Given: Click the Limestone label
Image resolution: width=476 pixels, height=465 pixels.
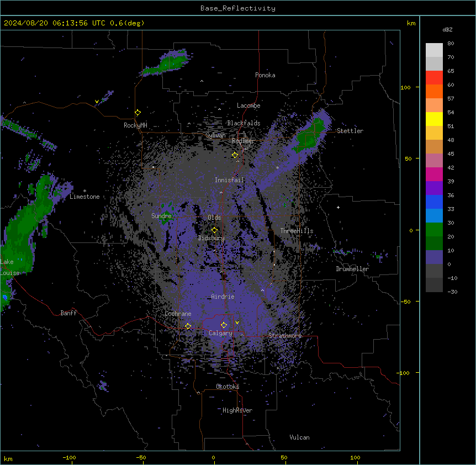Looking at the screenshot, I should (84, 197).
